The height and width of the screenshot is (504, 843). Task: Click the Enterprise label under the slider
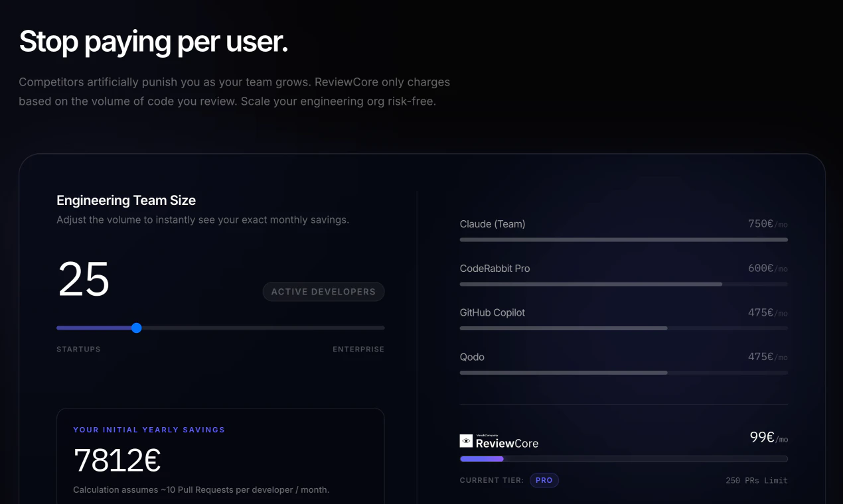(358, 349)
